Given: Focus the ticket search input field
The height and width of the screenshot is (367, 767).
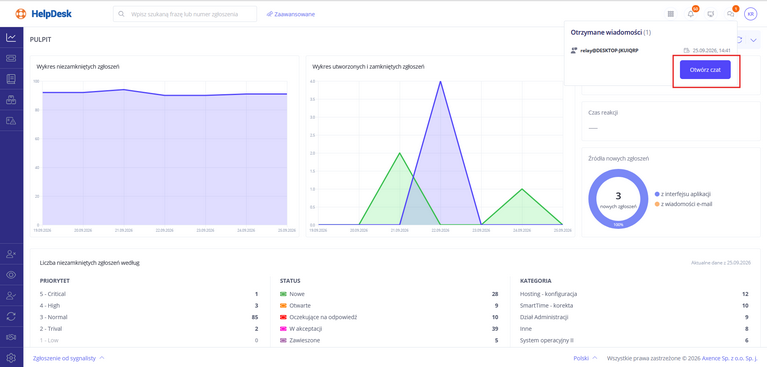Looking at the screenshot, I should (185, 14).
